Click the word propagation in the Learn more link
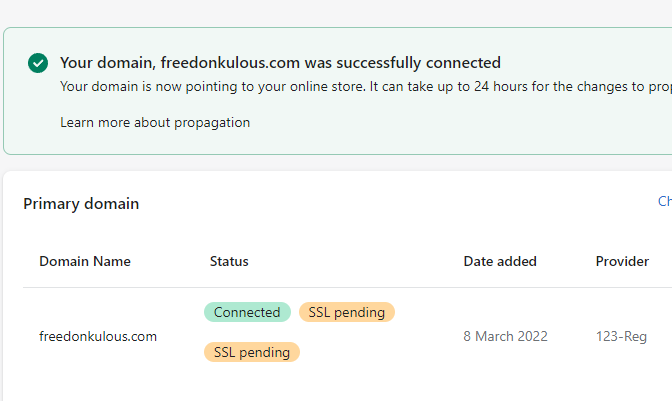Image resolution: width=672 pixels, height=401 pixels. click(x=212, y=123)
